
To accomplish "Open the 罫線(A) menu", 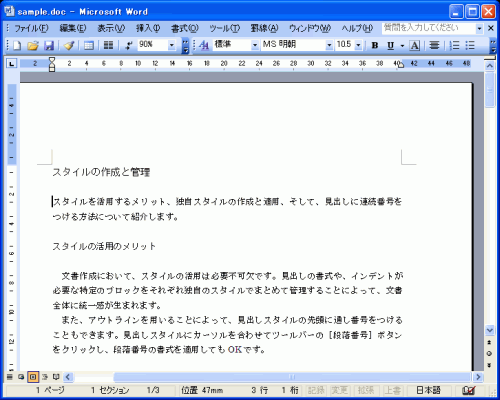I will point(264,28).
